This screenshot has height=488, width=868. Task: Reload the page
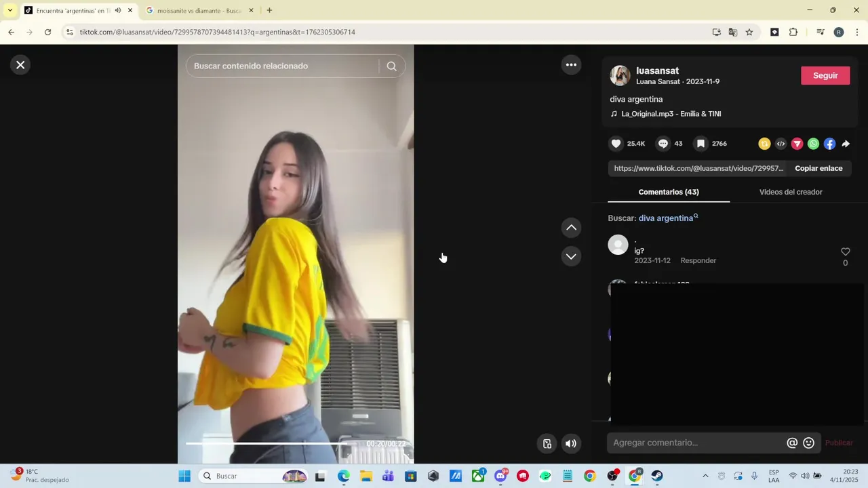47,32
